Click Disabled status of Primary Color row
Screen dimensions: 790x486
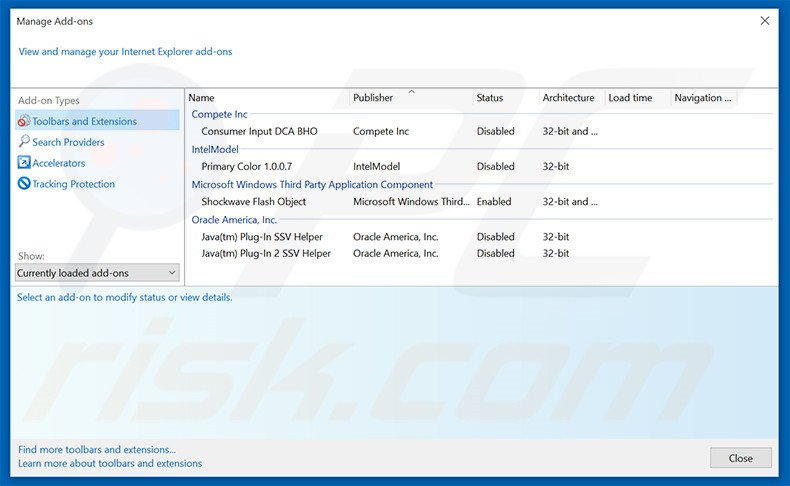point(495,166)
